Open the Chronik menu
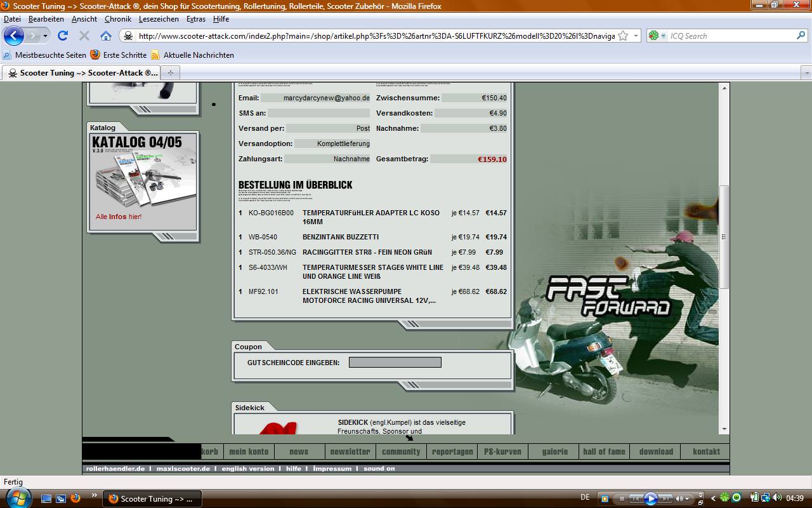 [x=118, y=19]
